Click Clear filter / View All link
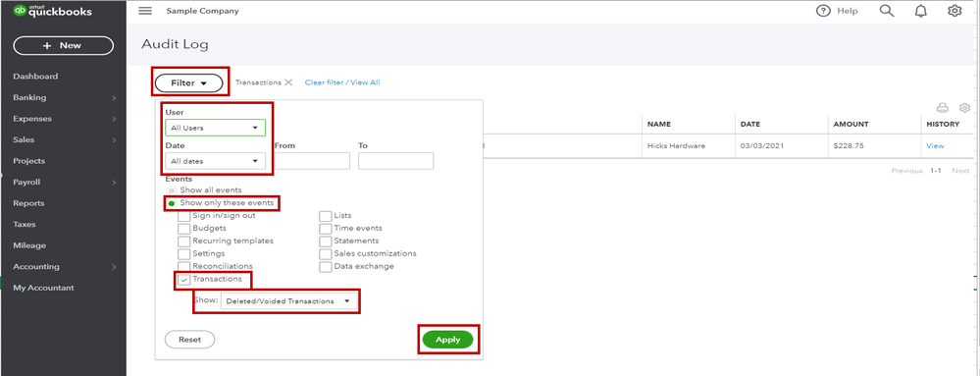Screen dimensions: 980x376 click(x=342, y=82)
